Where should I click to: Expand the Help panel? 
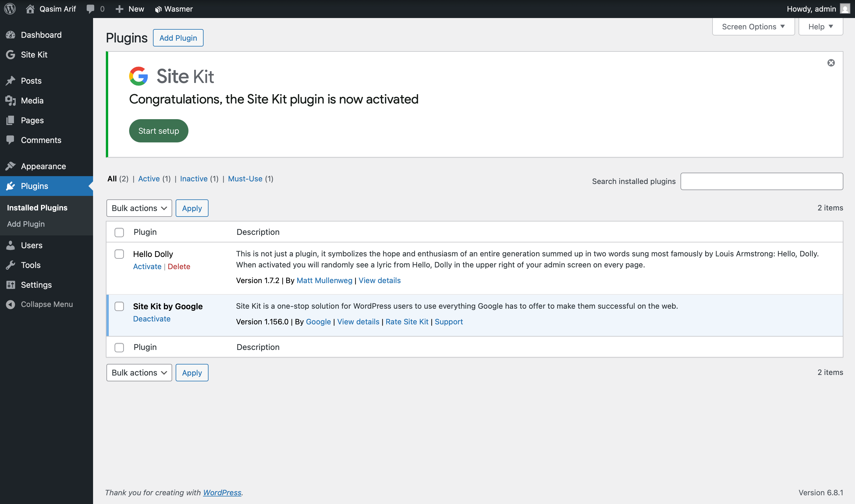[x=821, y=26]
